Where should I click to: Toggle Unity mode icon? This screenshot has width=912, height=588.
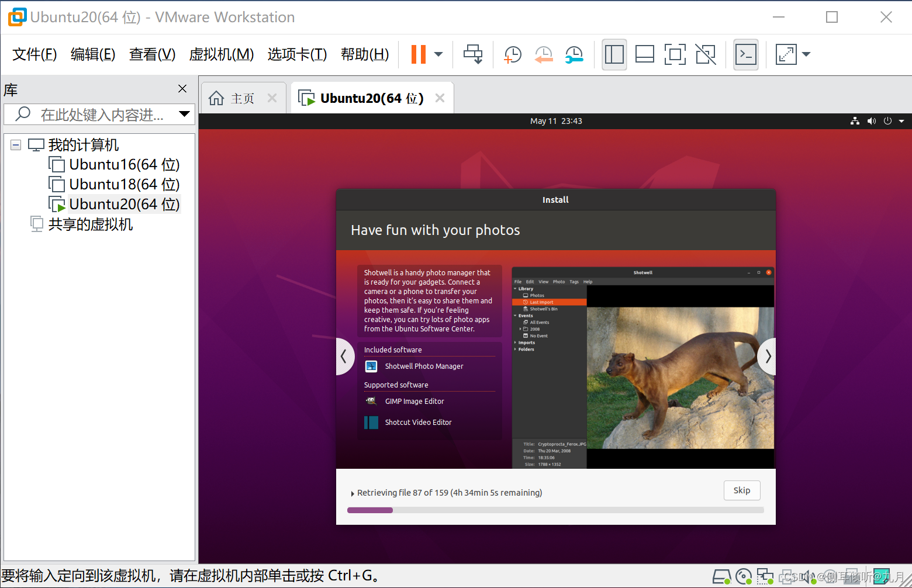coord(706,54)
